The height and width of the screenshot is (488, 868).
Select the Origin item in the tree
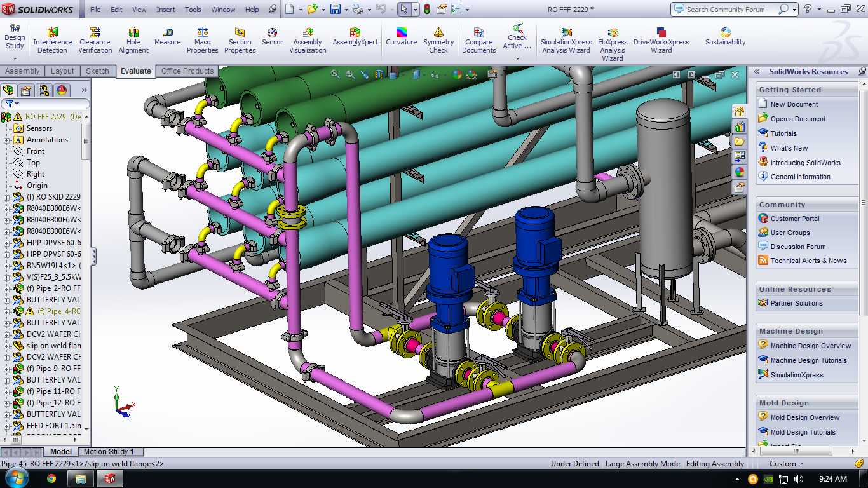pos(37,186)
